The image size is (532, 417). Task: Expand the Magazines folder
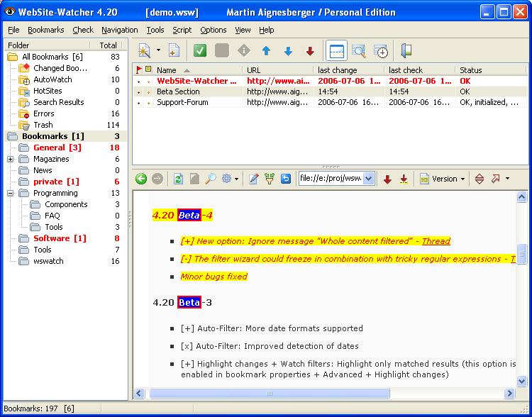10,159
